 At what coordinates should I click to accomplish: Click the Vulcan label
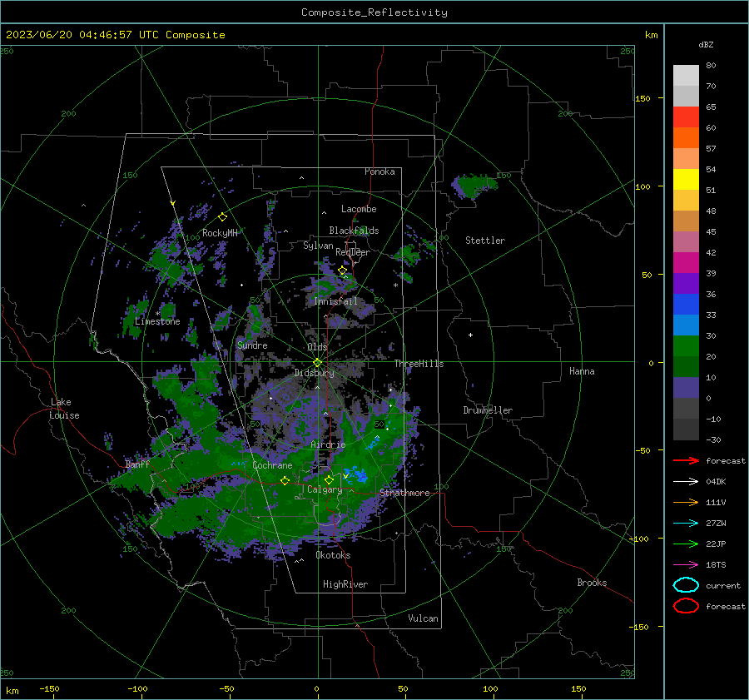[x=423, y=618]
